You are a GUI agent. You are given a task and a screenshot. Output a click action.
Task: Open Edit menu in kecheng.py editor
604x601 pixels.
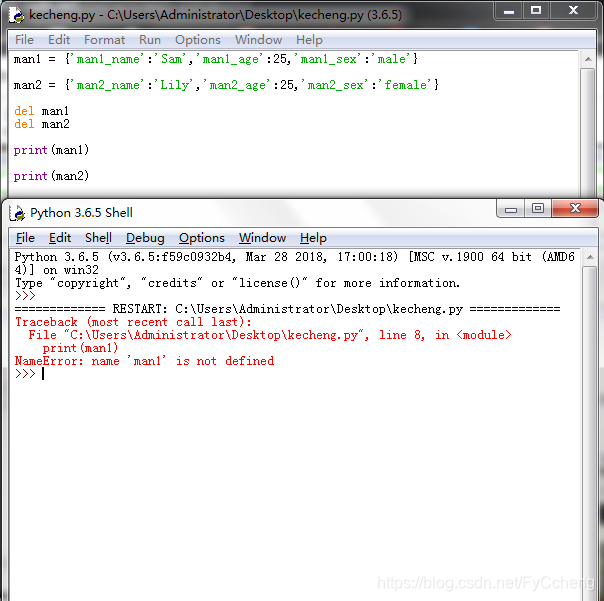pos(59,40)
